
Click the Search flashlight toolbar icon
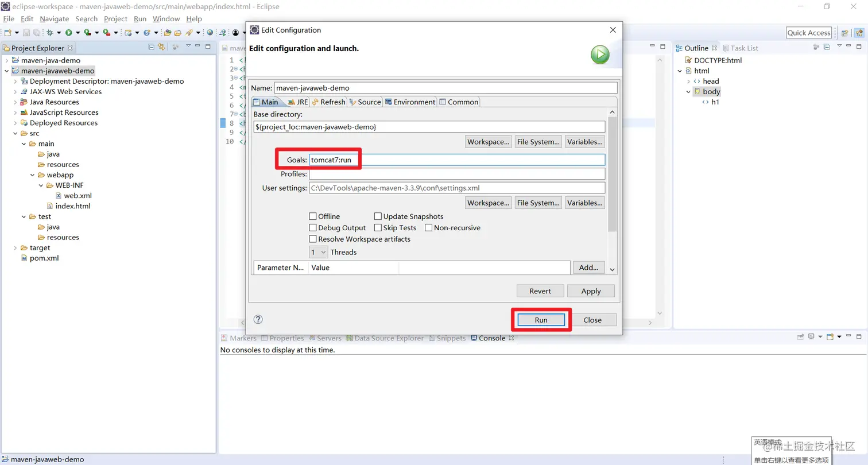coord(189,33)
